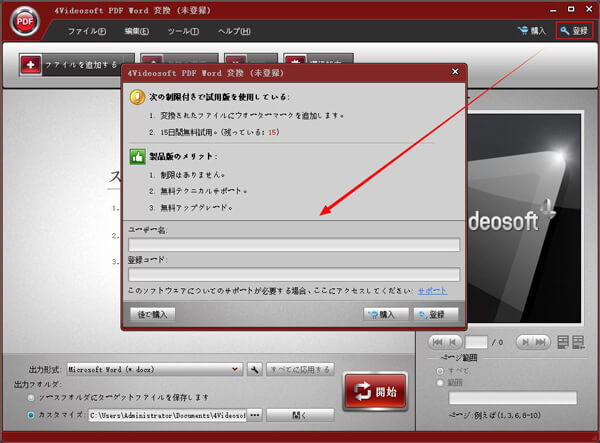Click the second page layout view icon
The height and width of the screenshot is (443, 600).
[578, 342]
